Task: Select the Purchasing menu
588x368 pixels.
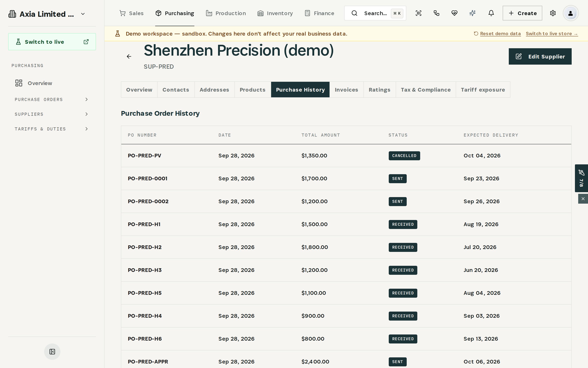Action: (175, 13)
